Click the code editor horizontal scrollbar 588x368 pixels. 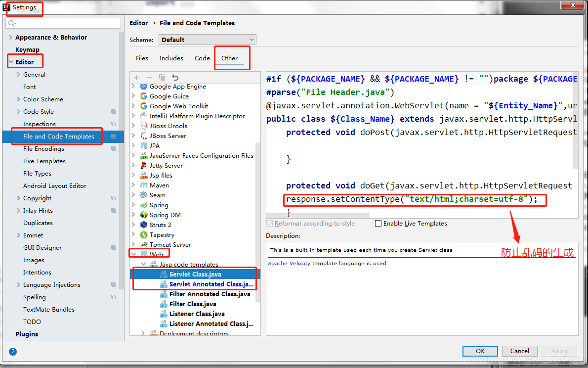tap(318, 216)
